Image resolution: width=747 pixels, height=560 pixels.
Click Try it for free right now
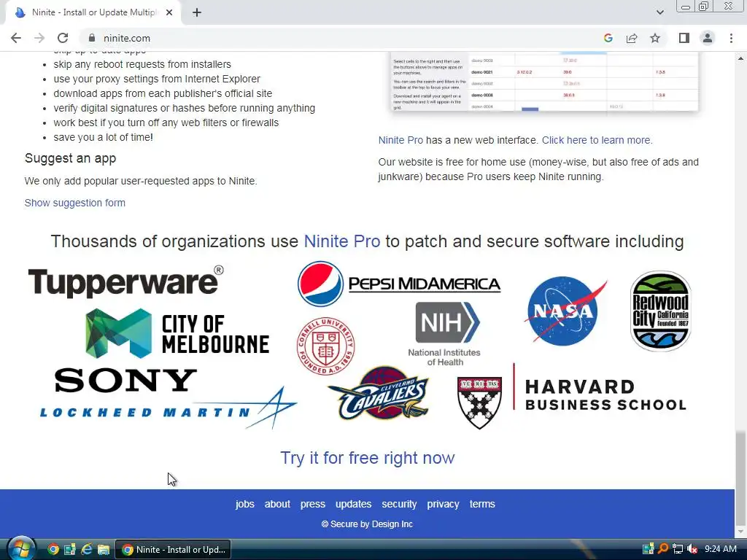click(368, 458)
